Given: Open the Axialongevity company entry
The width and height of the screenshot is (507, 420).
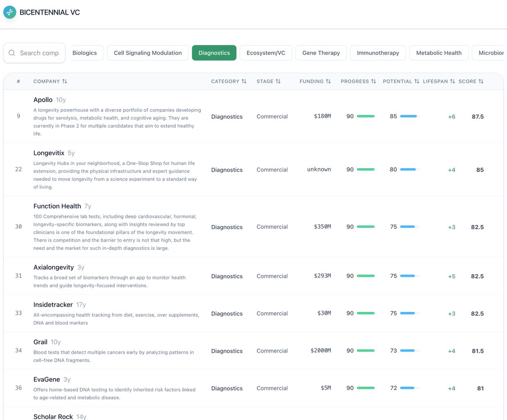Looking at the screenshot, I should pos(54,267).
